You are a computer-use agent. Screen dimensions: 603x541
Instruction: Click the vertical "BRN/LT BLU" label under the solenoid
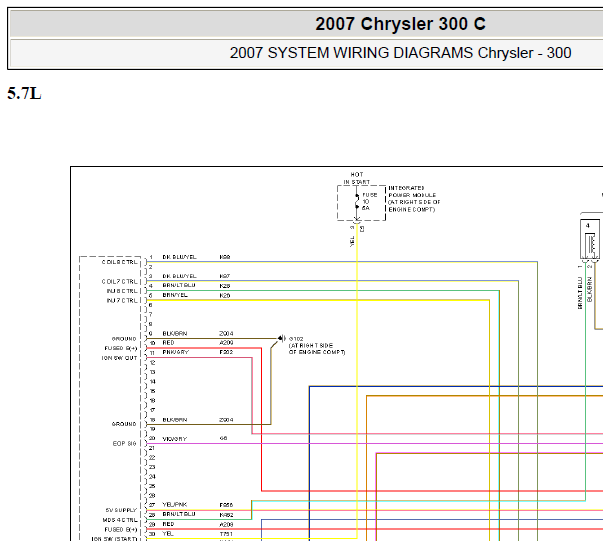point(580,293)
